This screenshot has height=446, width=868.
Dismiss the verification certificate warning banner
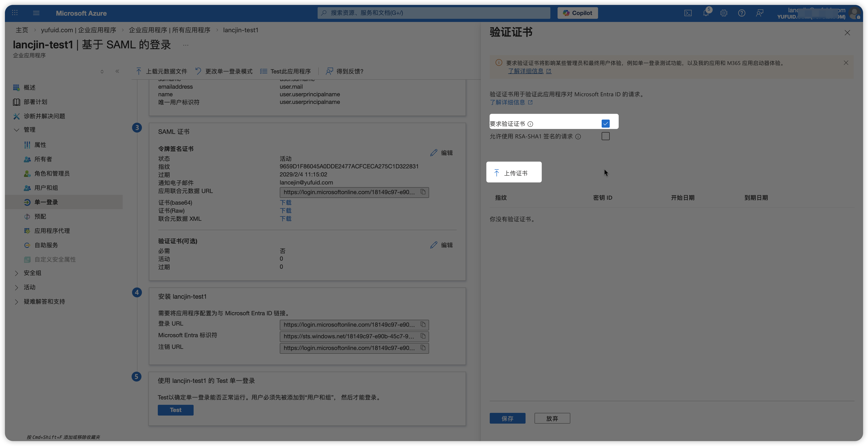point(846,63)
